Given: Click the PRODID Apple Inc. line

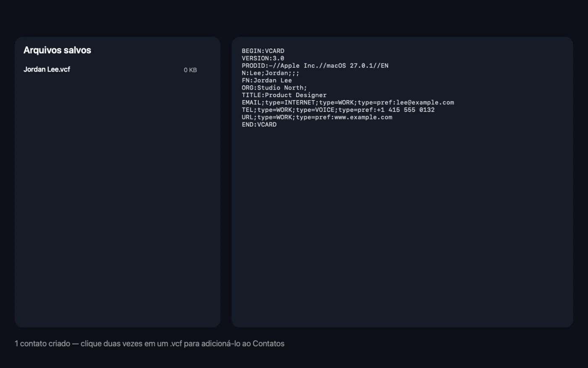Looking at the screenshot, I should point(315,66).
